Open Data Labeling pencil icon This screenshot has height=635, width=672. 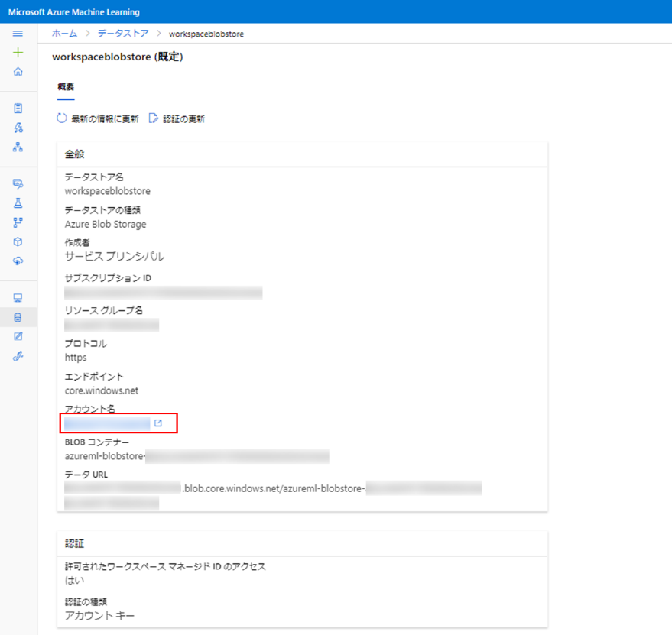pyautogui.click(x=18, y=336)
